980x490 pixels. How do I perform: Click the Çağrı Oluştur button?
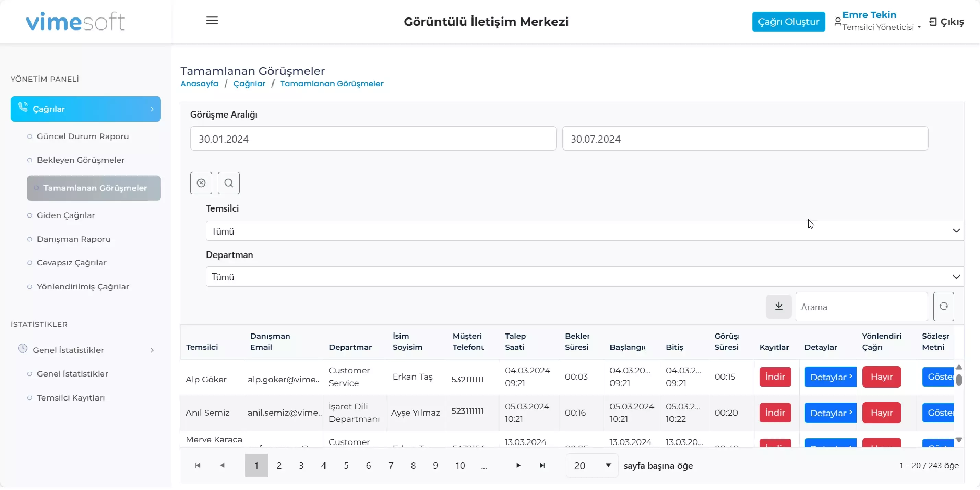789,22
